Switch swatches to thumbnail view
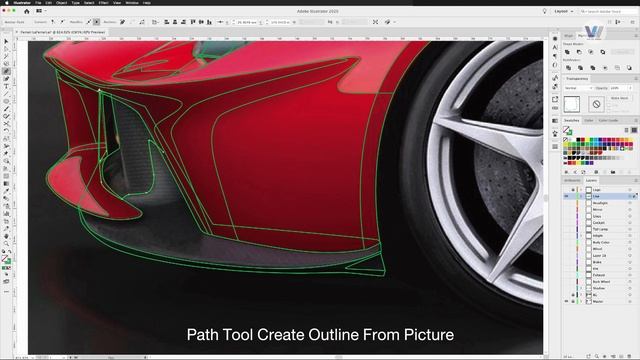The height and width of the screenshot is (360, 640). tap(634, 130)
